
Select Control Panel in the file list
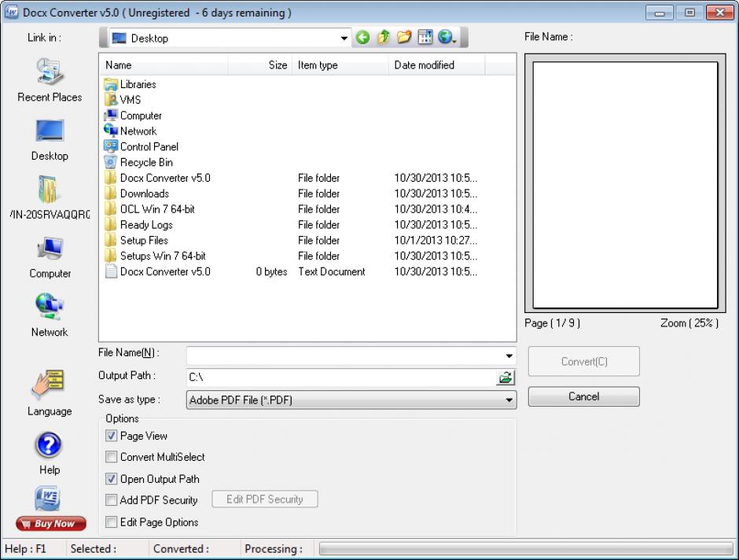[142, 146]
